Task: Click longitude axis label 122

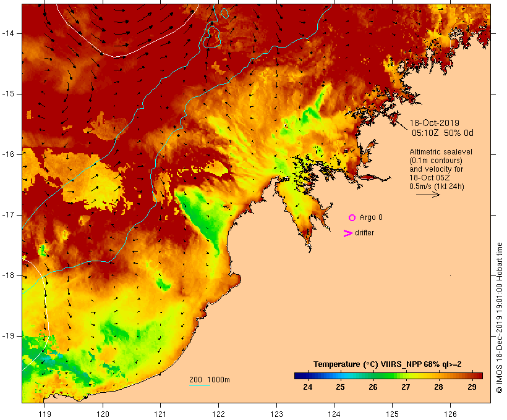Action: tap(218, 414)
